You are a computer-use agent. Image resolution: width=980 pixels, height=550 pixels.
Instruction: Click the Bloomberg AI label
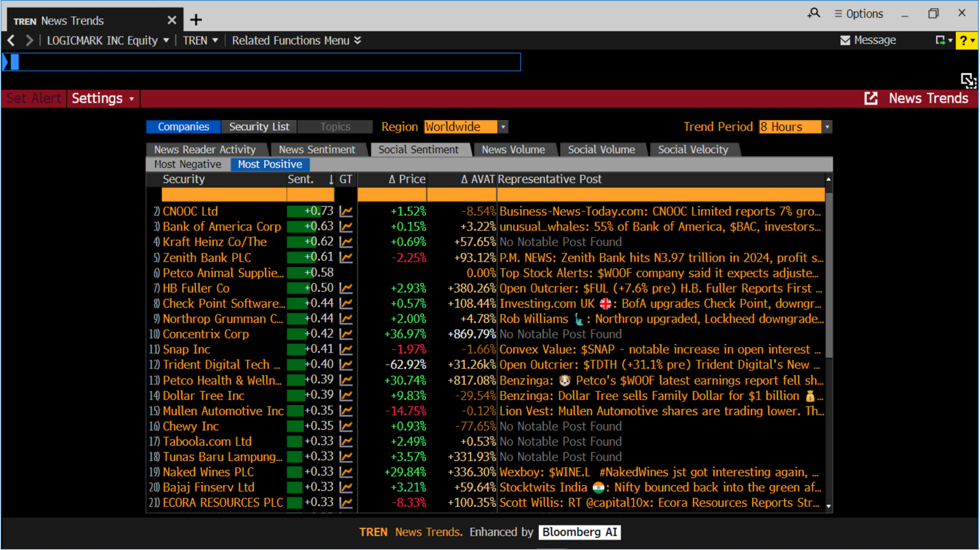click(579, 533)
